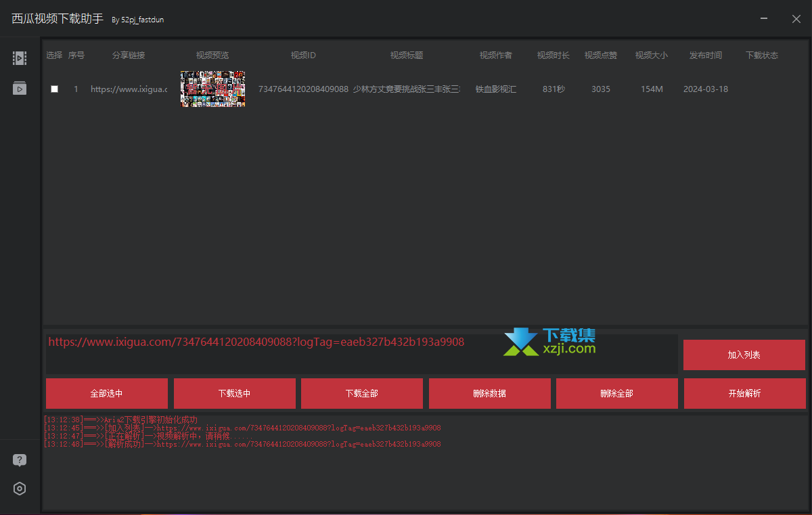
Task: Select the 视频点赞 column header
Action: pos(601,55)
